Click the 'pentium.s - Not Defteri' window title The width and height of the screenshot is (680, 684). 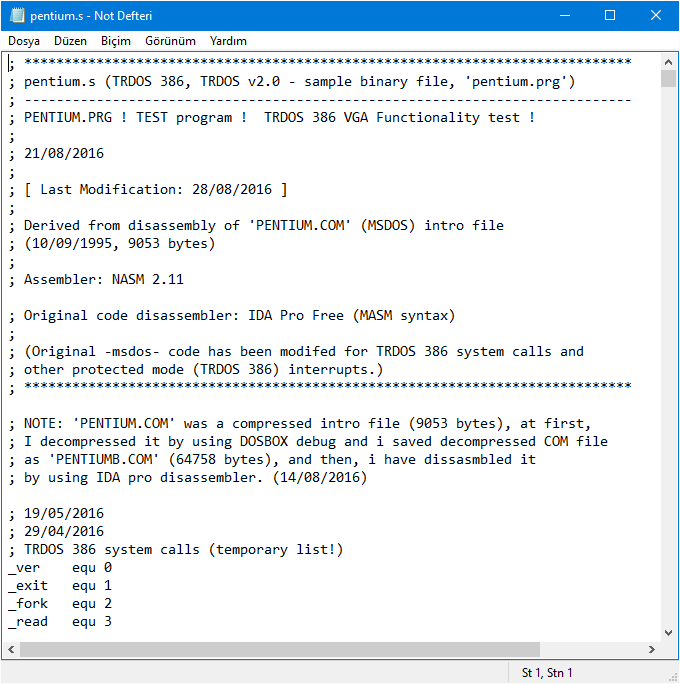coord(91,16)
